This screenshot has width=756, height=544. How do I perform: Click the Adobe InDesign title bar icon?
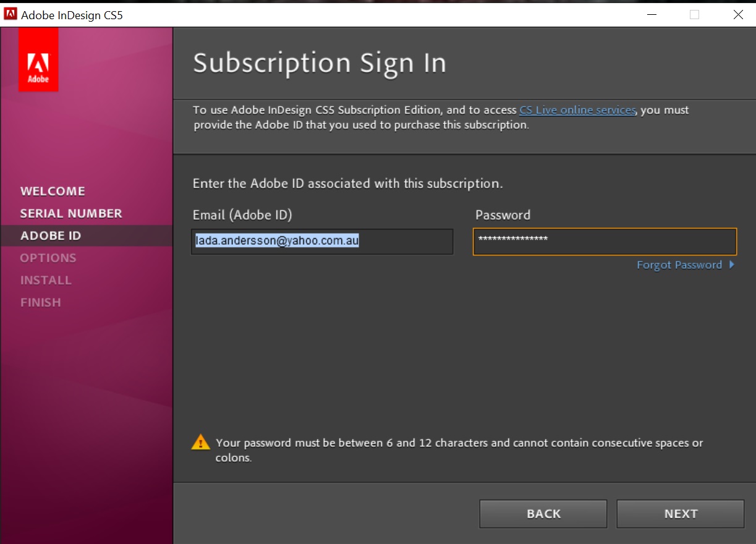[x=10, y=15]
